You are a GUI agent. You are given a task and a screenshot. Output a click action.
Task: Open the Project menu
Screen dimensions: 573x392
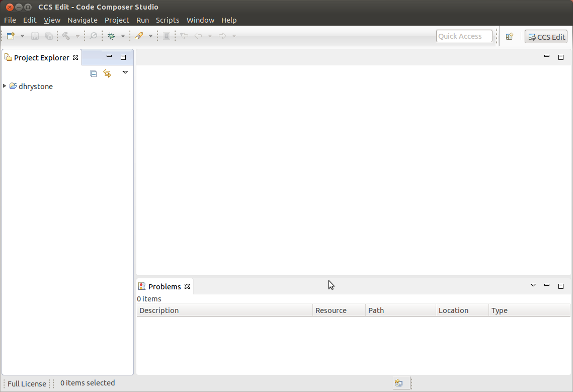pyautogui.click(x=117, y=20)
